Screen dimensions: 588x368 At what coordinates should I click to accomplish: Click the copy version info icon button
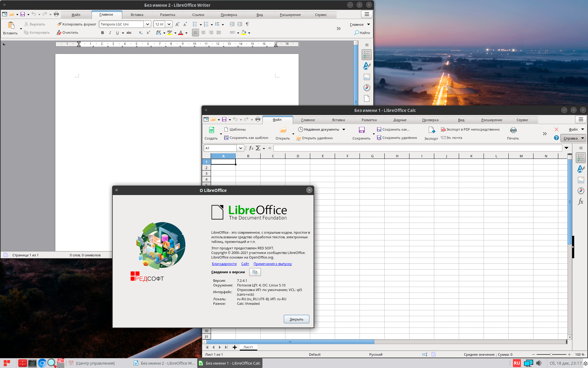255,272
